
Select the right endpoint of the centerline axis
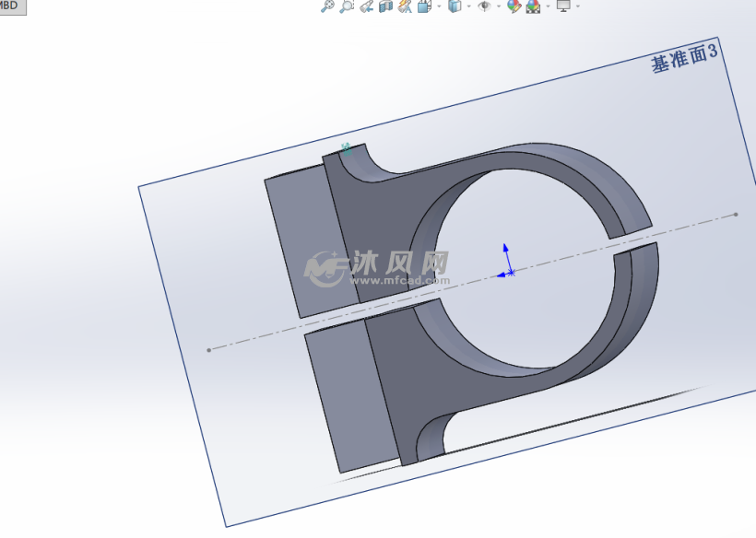coord(736,215)
